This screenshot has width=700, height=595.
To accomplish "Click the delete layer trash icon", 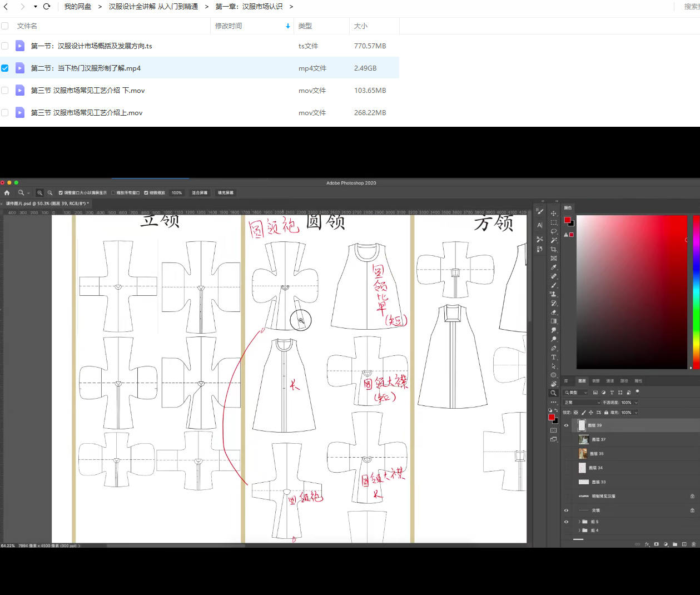I will (692, 544).
